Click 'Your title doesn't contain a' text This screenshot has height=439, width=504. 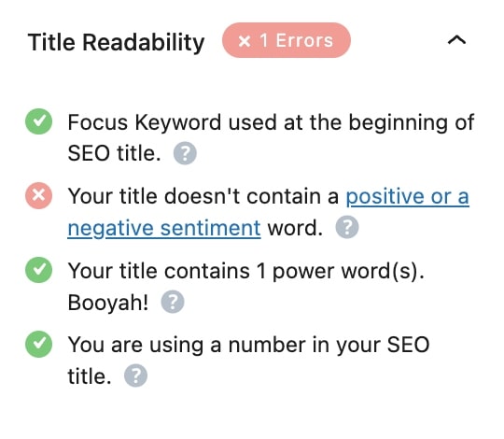tap(203, 196)
